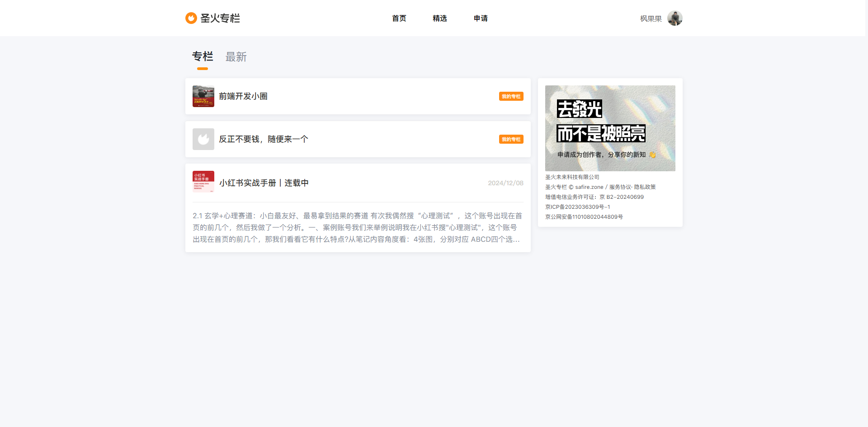
Task: Open the 反正不要钱，随便来一个 column
Action: pyautogui.click(x=263, y=139)
